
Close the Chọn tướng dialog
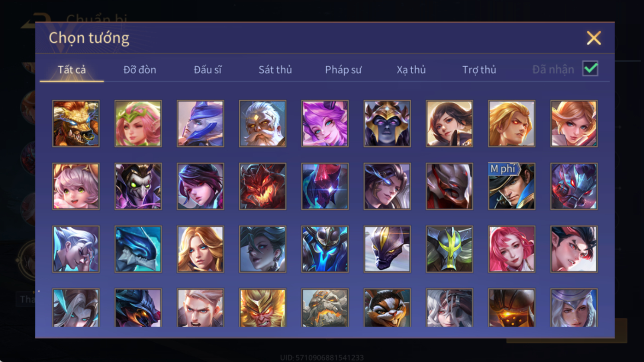pos(594,38)
